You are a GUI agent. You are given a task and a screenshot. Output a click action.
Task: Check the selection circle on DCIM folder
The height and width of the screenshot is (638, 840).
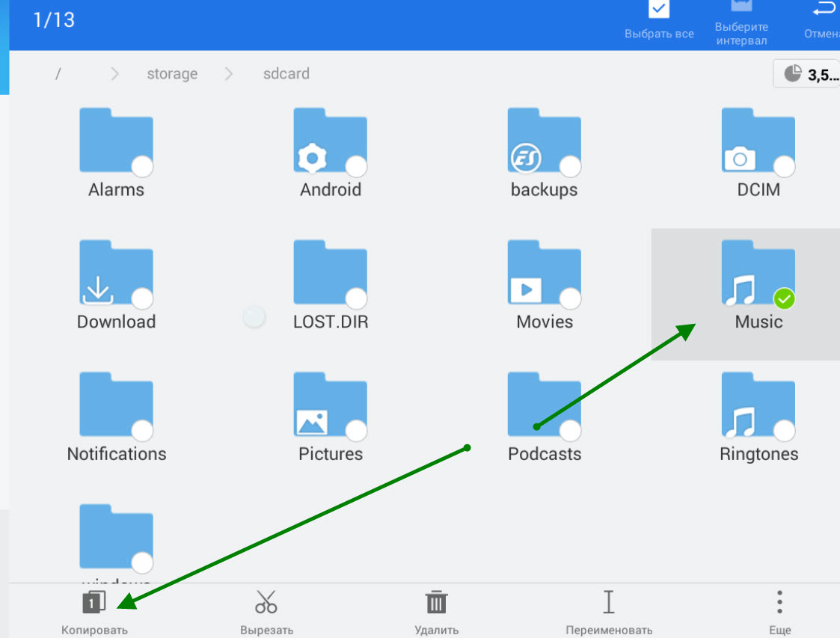pos(784,167)
